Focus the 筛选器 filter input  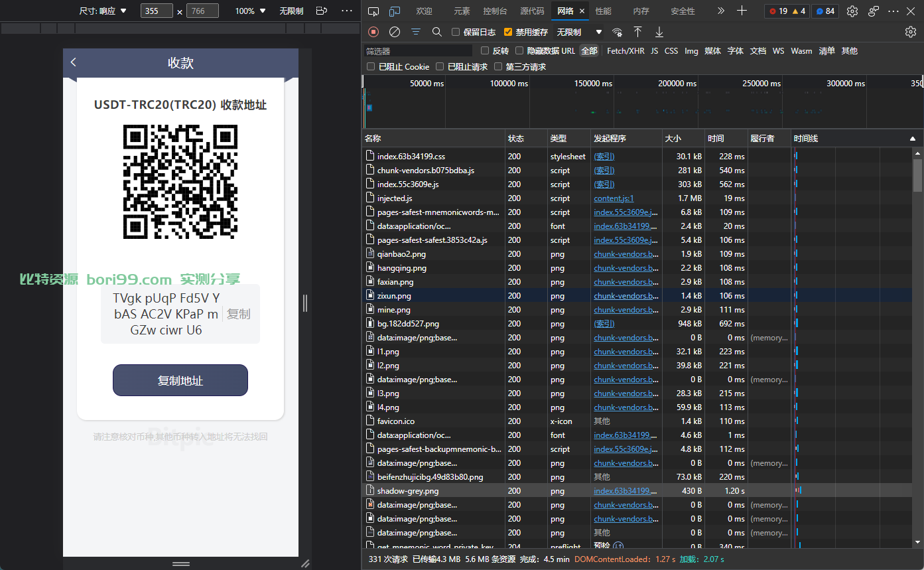click(418, 50)
